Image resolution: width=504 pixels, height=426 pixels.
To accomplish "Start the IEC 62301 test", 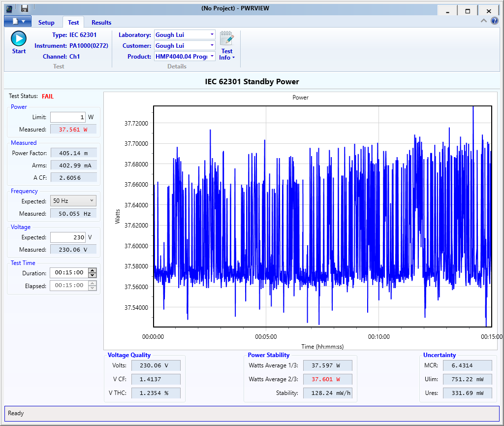I will (19, 39).
